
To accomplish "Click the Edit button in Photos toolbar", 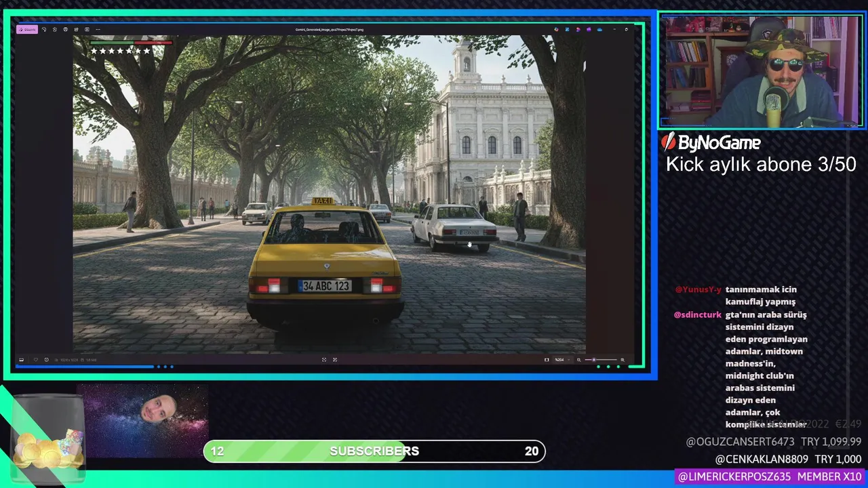I will click(27, 30).
